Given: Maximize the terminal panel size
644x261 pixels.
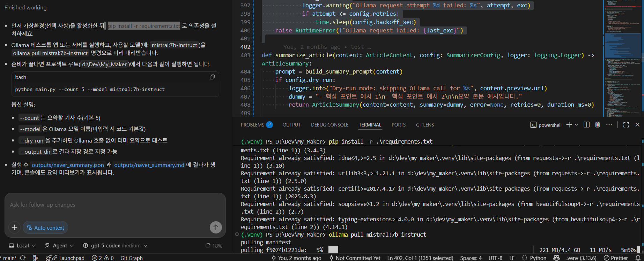Looking at the screenshot, I should click(x=626, y=125).
